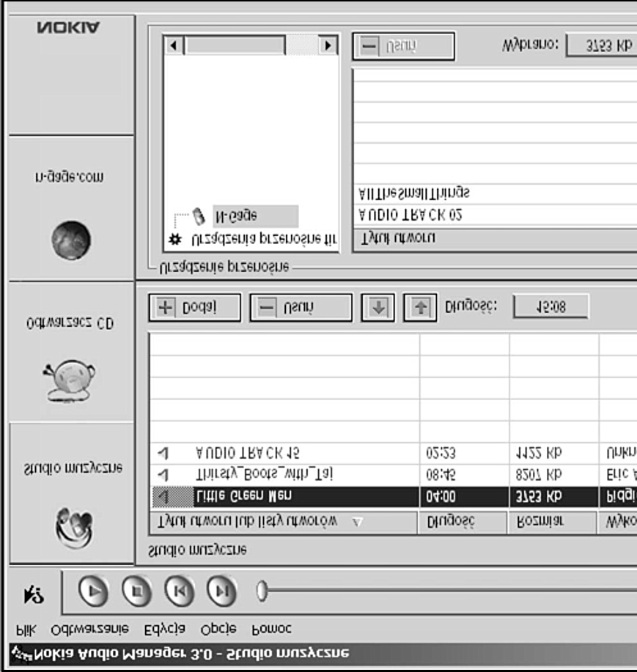Image resolution: width=637 pixels, height=672 pixels.
Task: Click the 08:45 duration cell
Action: pos(464,475)
